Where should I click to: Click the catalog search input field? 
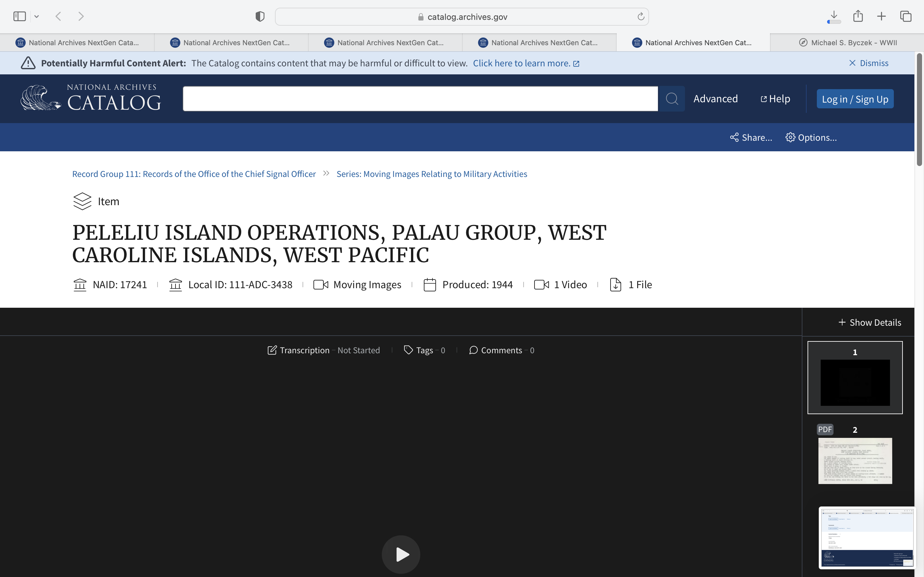point(420,99)
